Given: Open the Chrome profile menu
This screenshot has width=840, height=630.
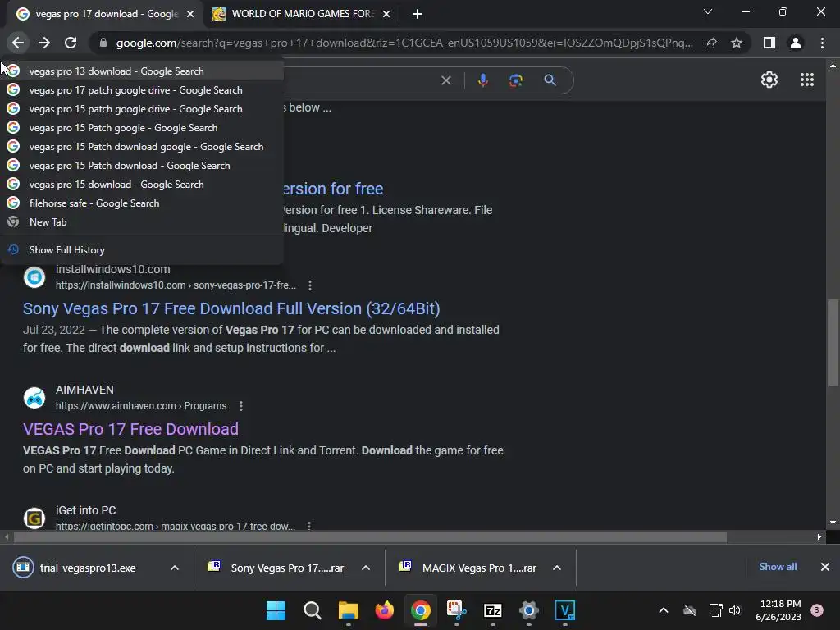Looking at the screenshot, I should pyautogui.click(x=796, y=43).
